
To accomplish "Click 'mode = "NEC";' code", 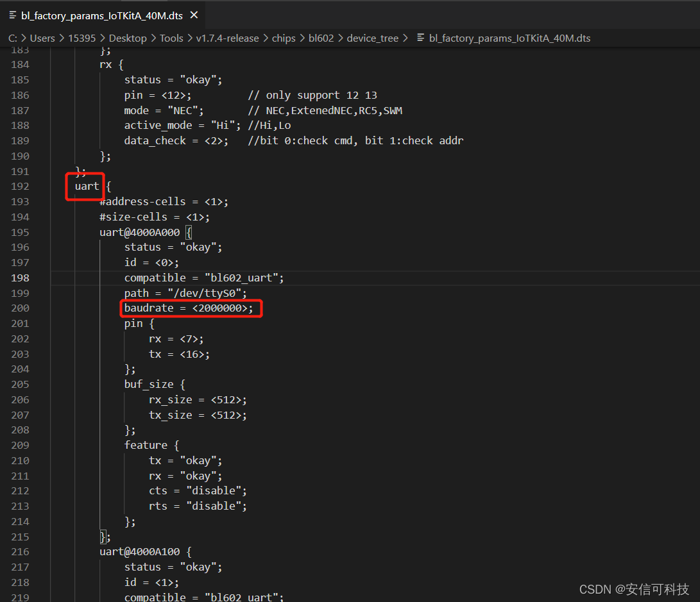I will (164, 110).
